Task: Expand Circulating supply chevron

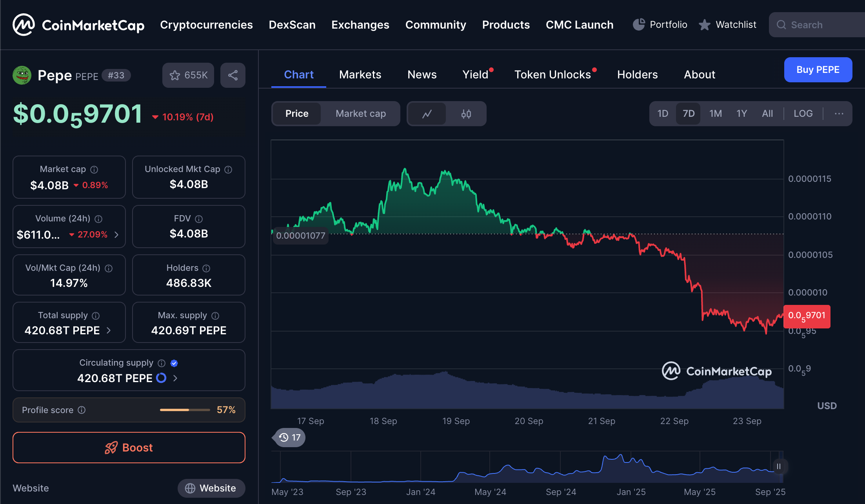Action: [175, 378]
